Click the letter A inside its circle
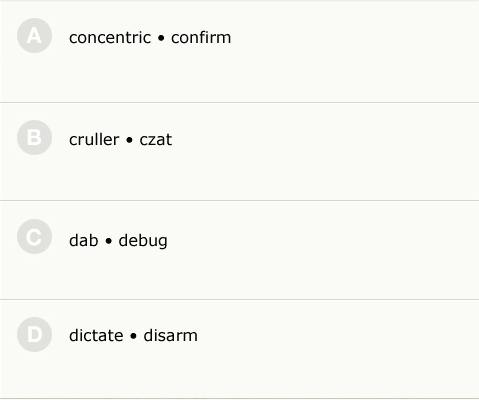The image size is (479, 400). click(x=34, y=36)
